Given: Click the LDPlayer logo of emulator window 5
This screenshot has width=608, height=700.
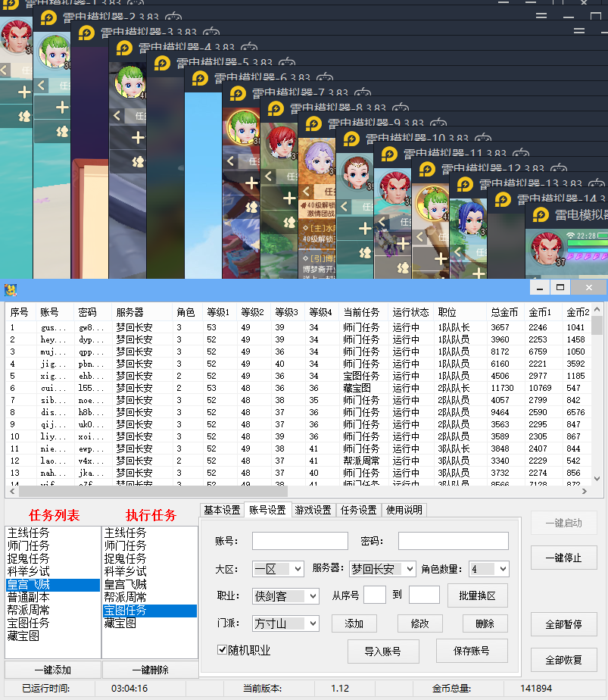Looking at the screenshot, I should (x=162, y=64).
